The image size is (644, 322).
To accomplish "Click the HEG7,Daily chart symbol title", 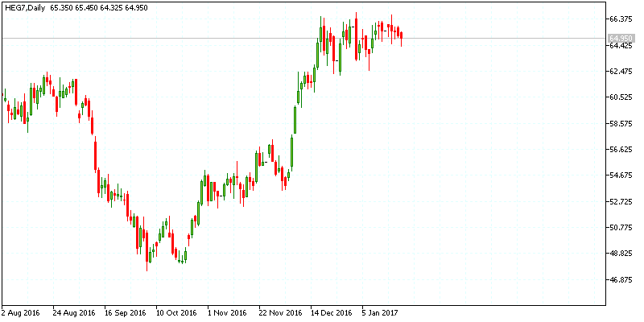I will 23,7.
